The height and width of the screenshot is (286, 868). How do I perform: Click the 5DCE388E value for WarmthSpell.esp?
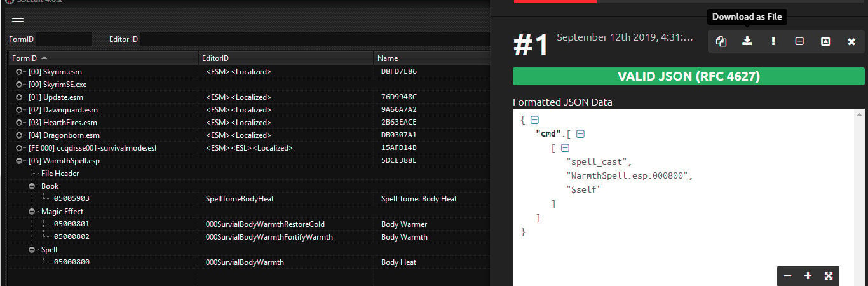coord(399,161)
